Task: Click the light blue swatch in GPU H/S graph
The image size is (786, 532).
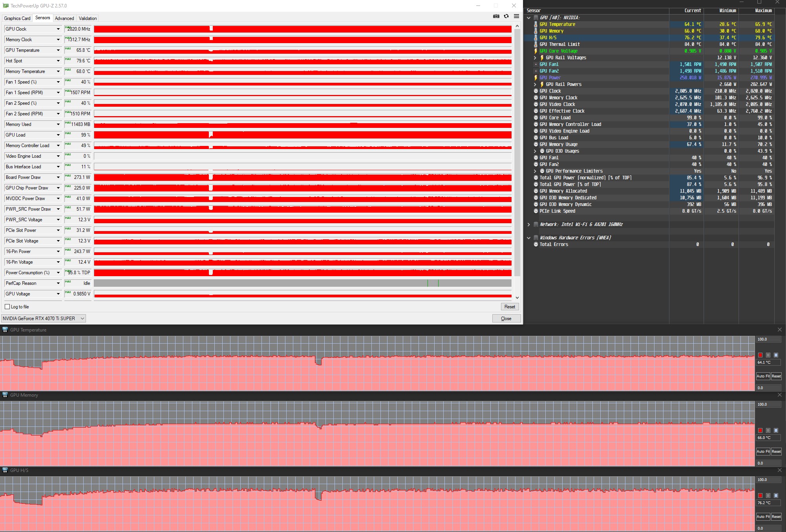Action: (776, 496)
